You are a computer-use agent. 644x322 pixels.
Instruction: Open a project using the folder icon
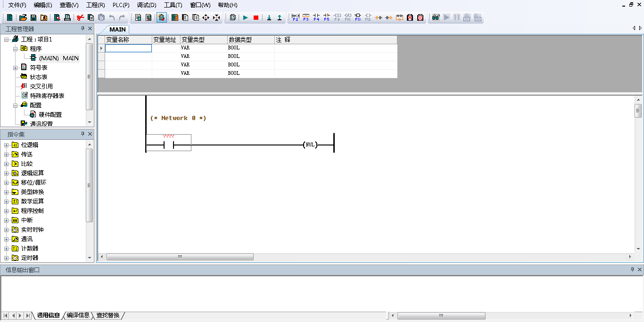point(23,17)
